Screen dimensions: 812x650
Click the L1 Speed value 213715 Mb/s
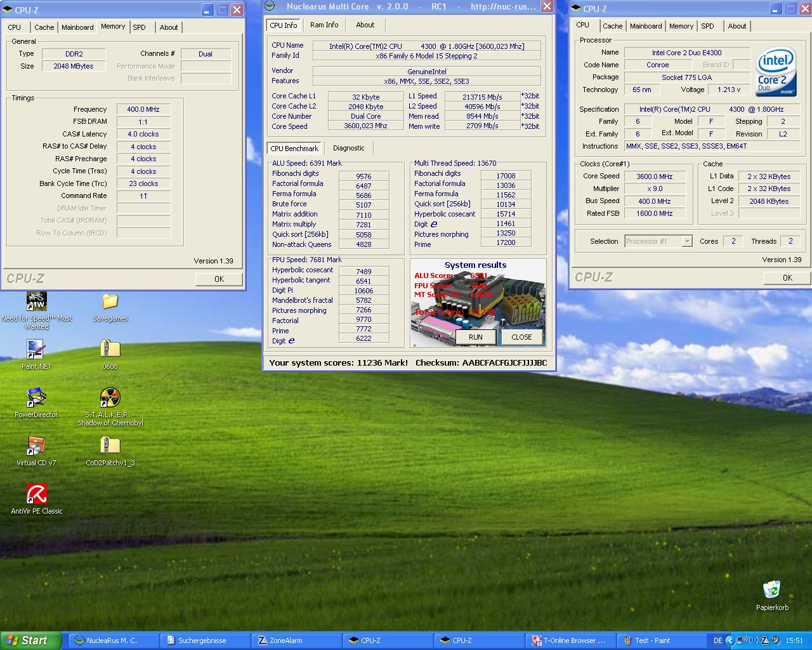click(482, 97)
